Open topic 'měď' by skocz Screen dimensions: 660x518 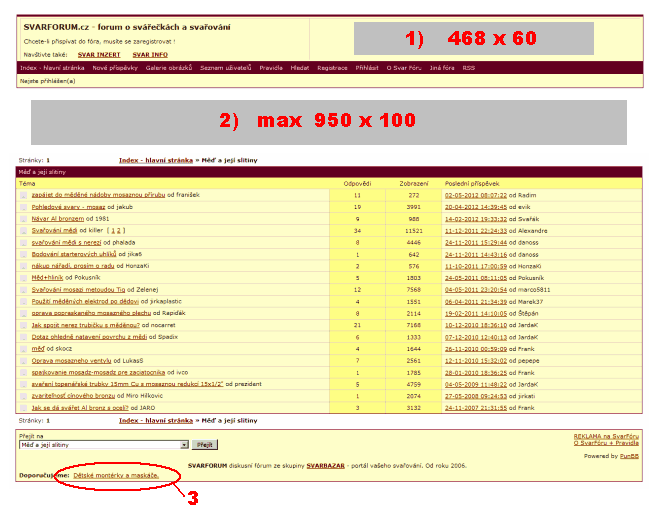38,349
